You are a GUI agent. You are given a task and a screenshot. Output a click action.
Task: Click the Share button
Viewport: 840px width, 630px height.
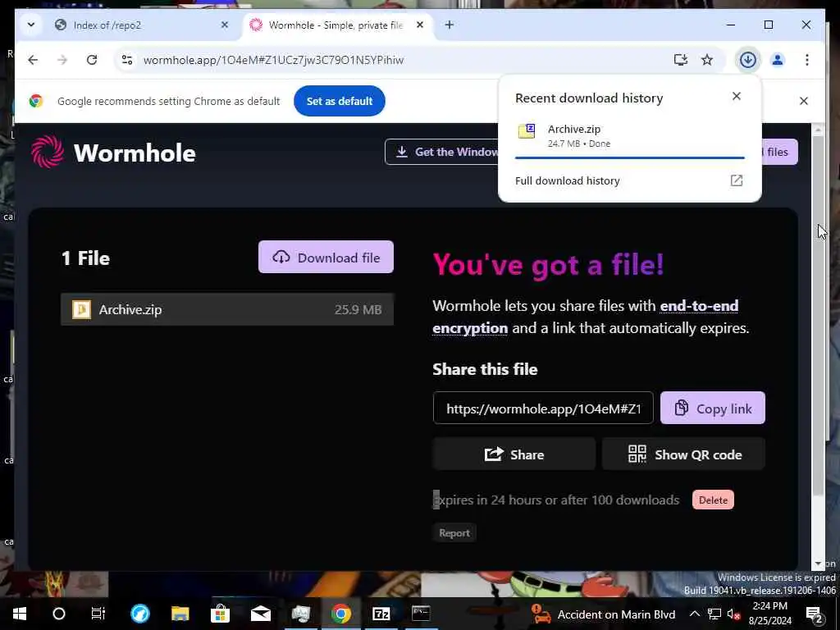(514, 454)
